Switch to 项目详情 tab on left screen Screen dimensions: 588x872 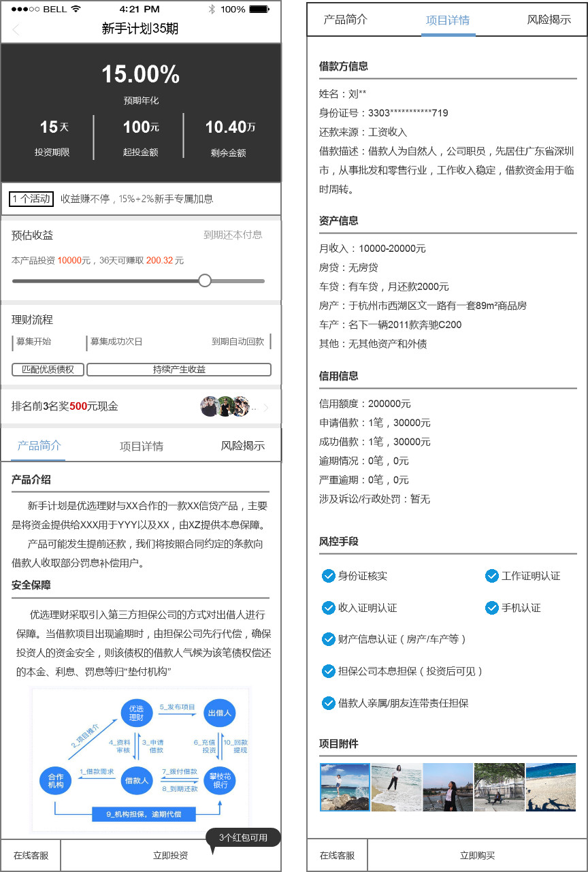point(142,447)
